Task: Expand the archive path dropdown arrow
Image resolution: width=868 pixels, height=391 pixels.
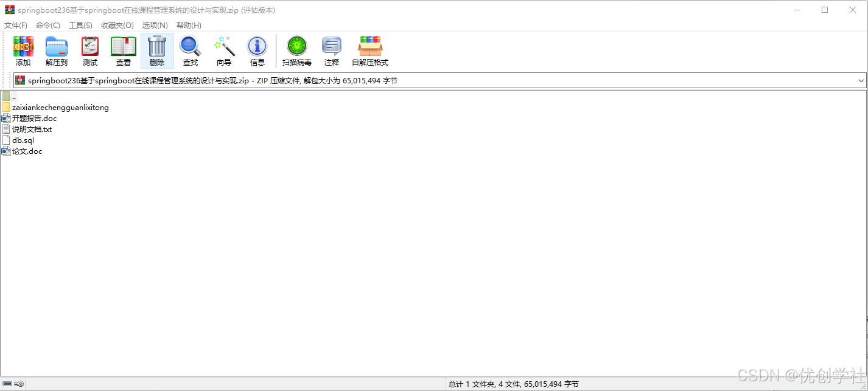Action: [862, 80]
